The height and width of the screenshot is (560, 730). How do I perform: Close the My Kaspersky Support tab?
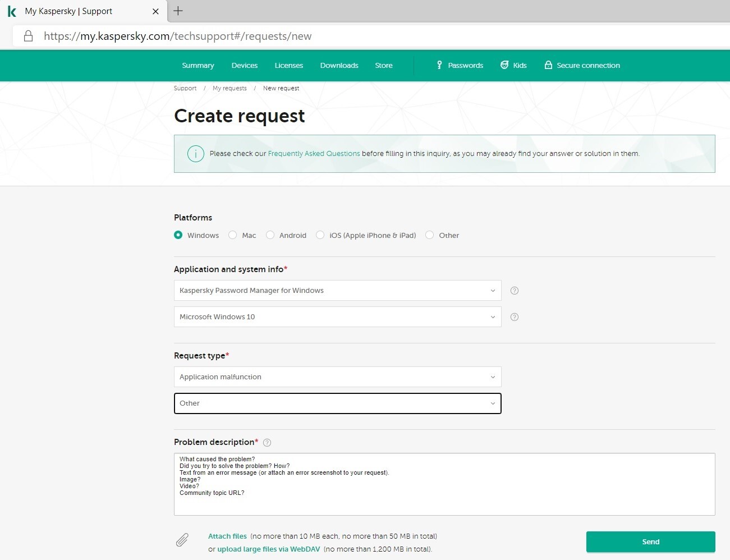[x=155, y=11]
